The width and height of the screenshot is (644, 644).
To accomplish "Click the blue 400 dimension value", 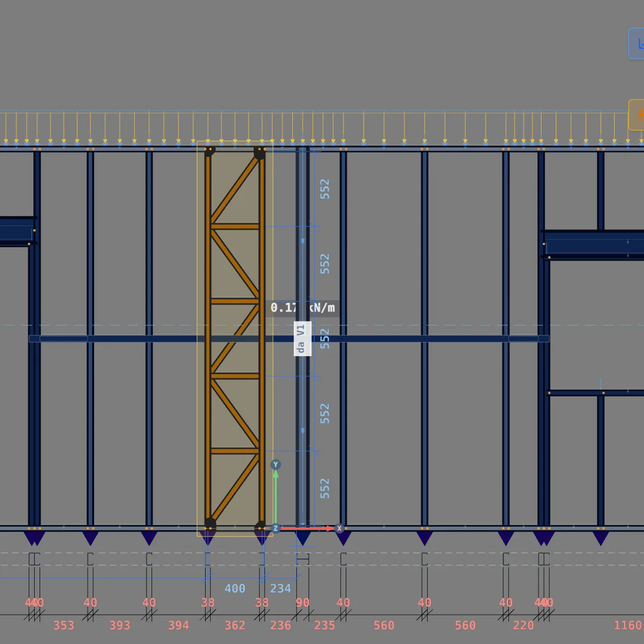I will 235,589.
